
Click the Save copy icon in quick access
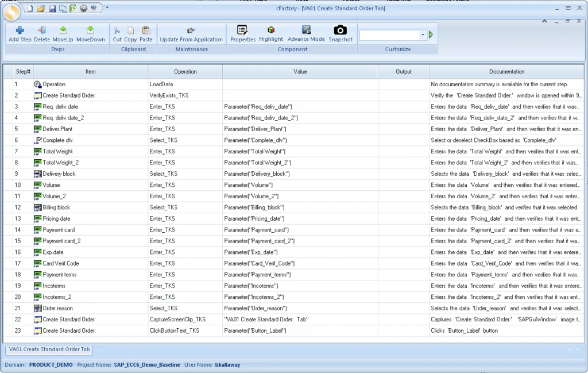[63, 8]
